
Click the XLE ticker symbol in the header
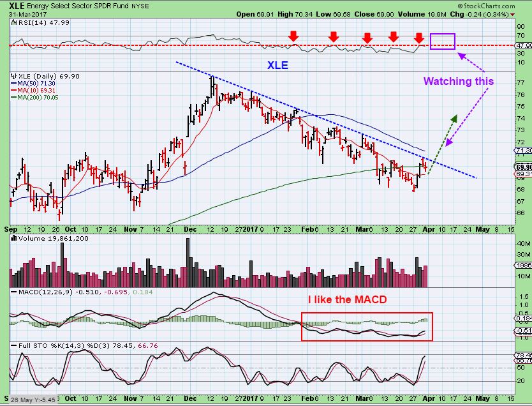click(17, 6)
